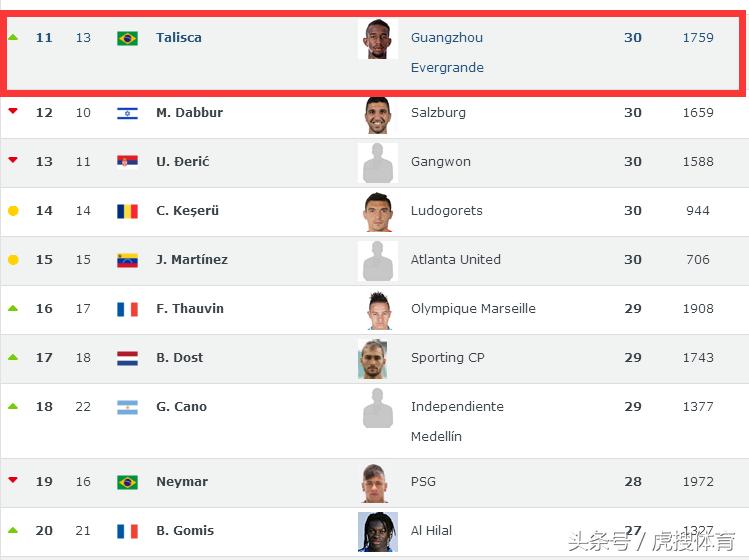
Task: Open Neymar's player photo
Action: click(x=378, y=482)
